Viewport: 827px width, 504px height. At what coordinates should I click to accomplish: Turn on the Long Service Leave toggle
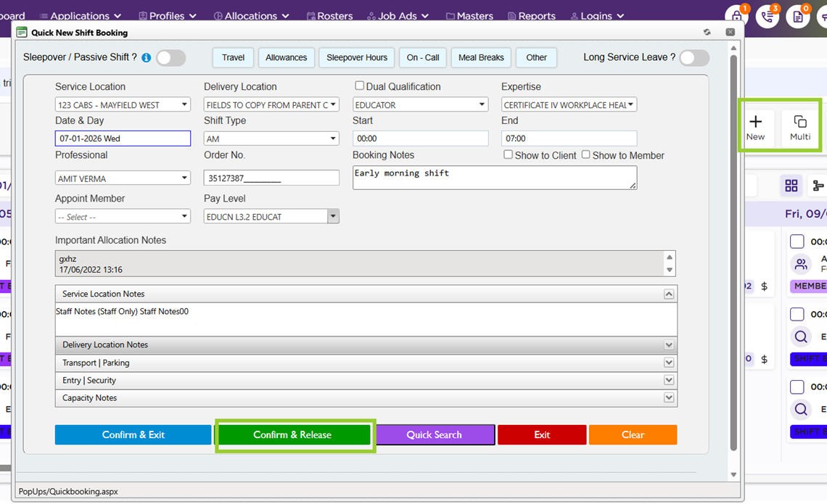point(694,58)
